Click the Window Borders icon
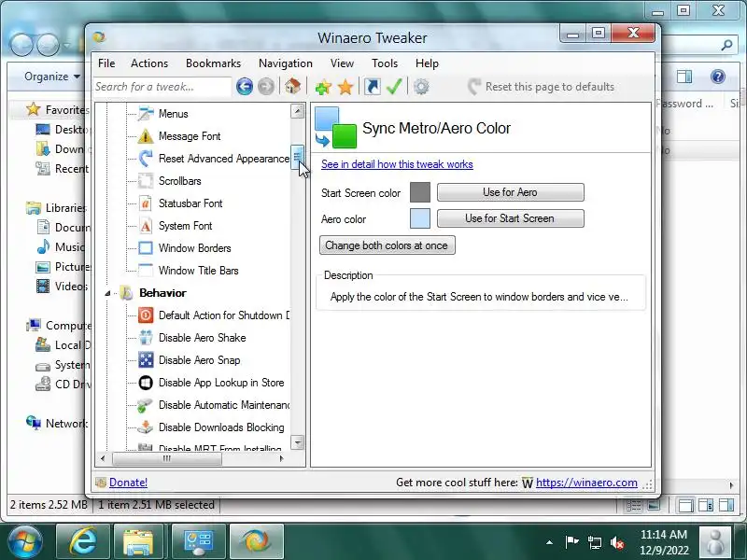Screen dimensions: 747x560 pos(146,248)
